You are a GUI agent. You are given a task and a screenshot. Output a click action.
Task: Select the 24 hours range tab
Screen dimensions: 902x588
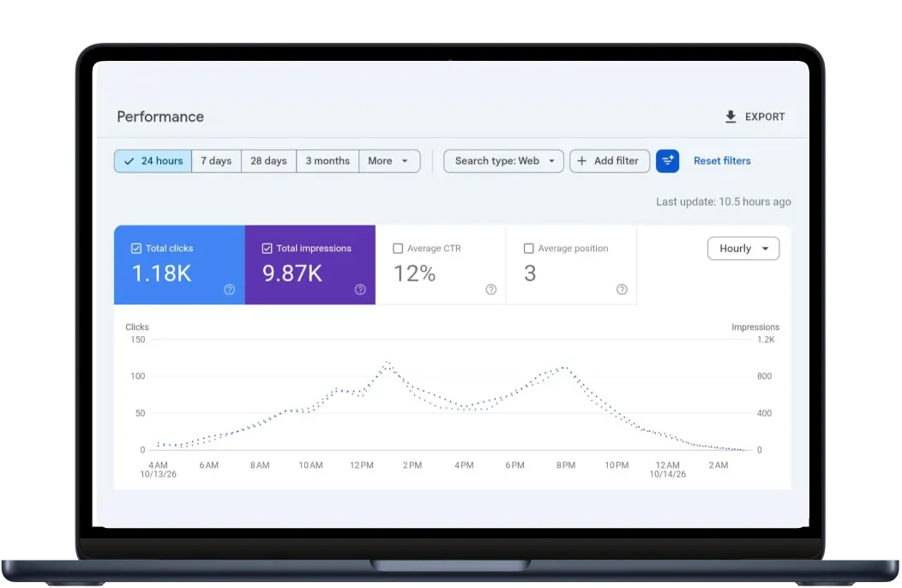click(x=153, y=161)
